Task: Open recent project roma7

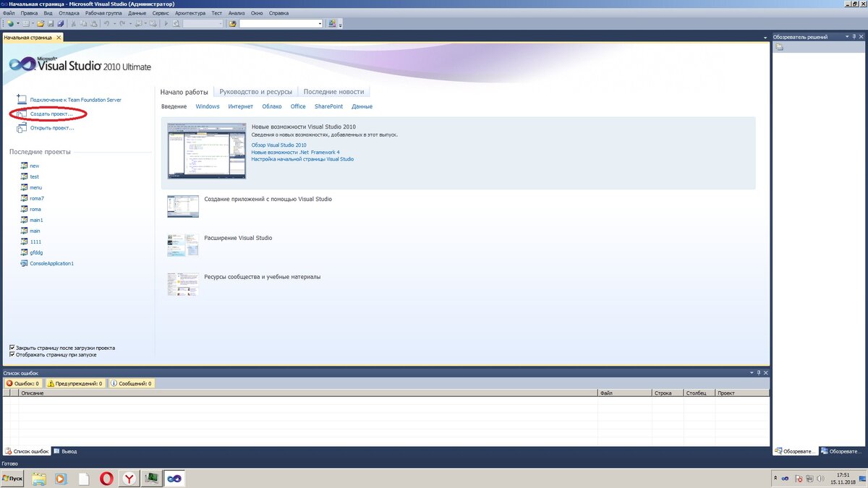Action: [37, 198]
